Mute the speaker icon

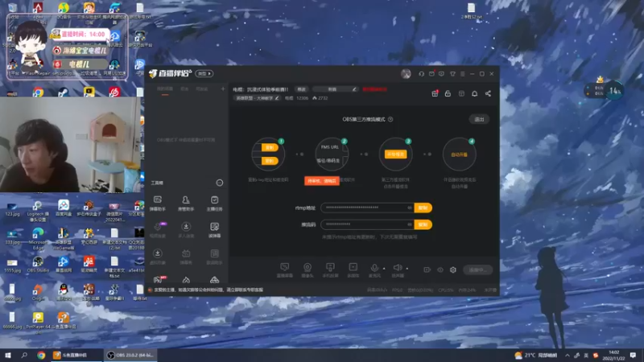[398, 269]
